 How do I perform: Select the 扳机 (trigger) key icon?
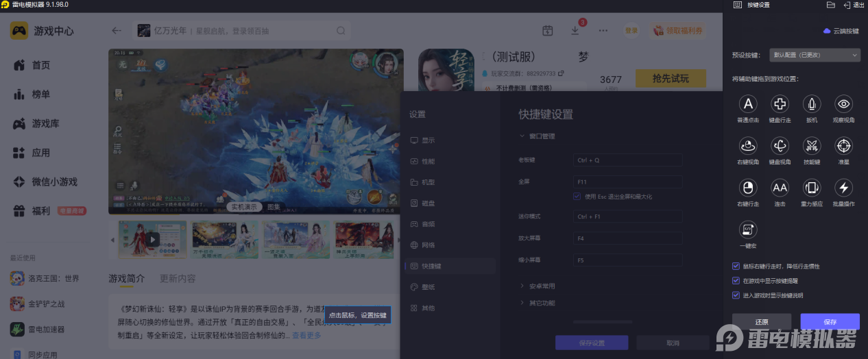click(812, 104)
